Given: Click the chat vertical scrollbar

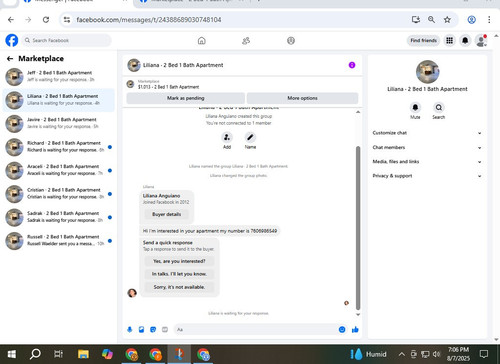Looking at the screenshot, I should pyautogui.click(x=358, y=228).
